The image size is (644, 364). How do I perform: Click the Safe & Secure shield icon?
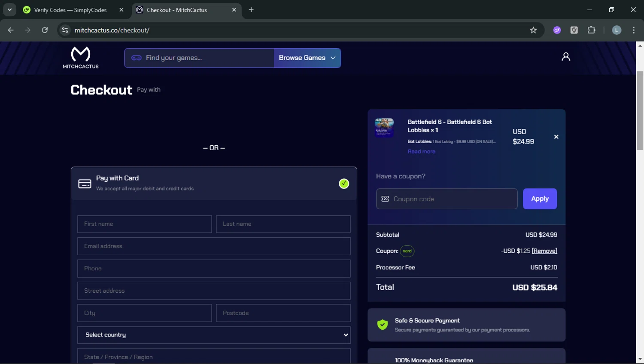point(383,324)
